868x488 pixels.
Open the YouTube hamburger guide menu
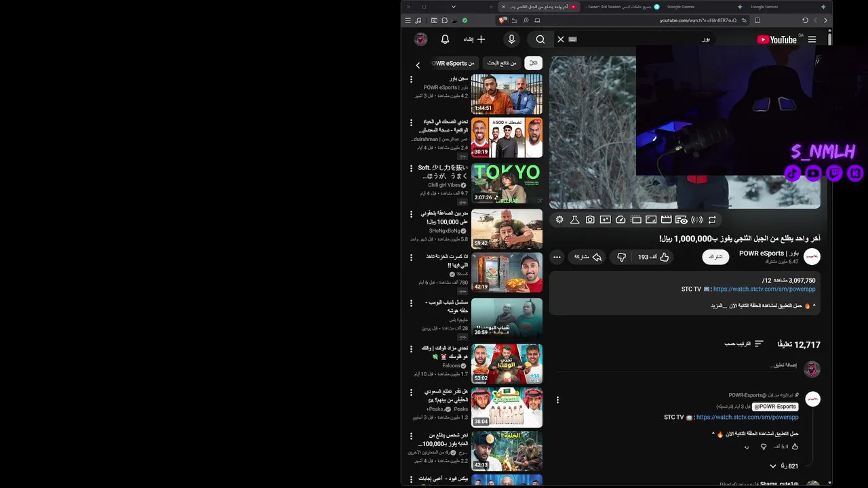pyautogui.click(x=812, y=39)
